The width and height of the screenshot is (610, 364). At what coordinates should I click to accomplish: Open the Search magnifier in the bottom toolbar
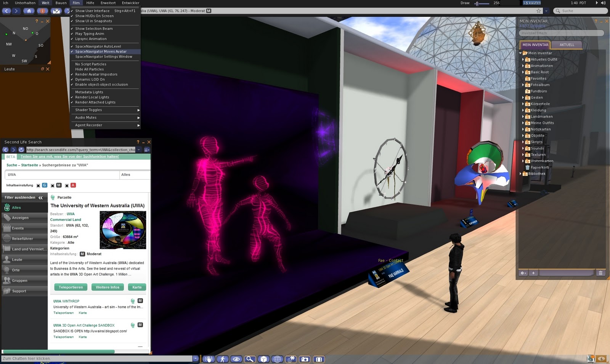tap(249, 359)
